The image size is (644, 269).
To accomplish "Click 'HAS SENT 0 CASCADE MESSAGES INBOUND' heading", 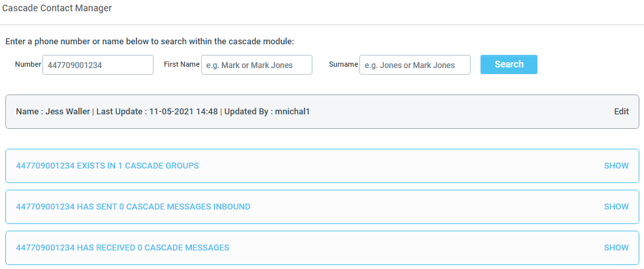I will 133,207.
